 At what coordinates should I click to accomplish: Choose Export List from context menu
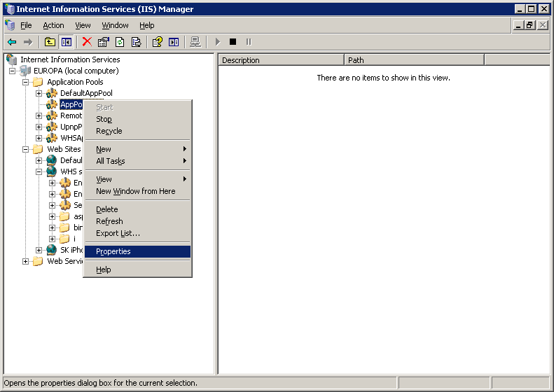coord(138,233)
